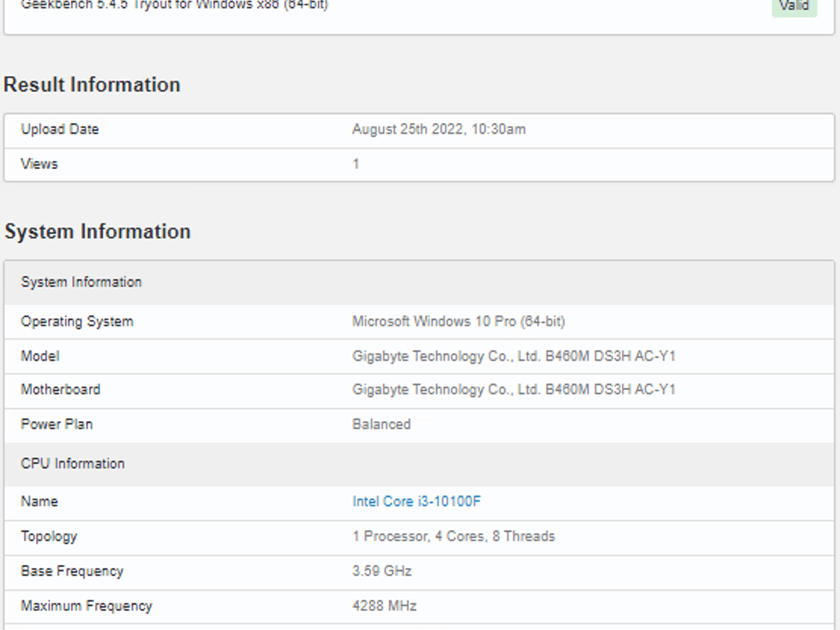Select the Result Information heading
Viewport: 840px width, 630px height.
(x=92, y=84)
